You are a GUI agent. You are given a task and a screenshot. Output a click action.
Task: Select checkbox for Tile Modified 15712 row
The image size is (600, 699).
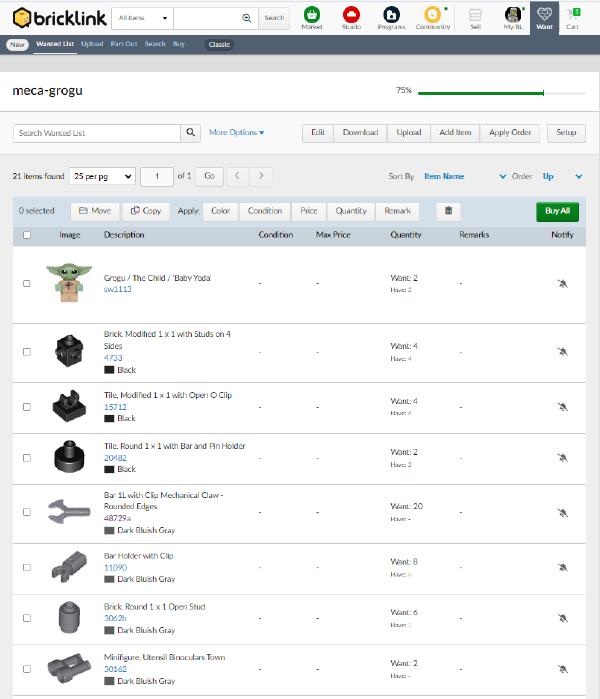click(x=27, y=407)
